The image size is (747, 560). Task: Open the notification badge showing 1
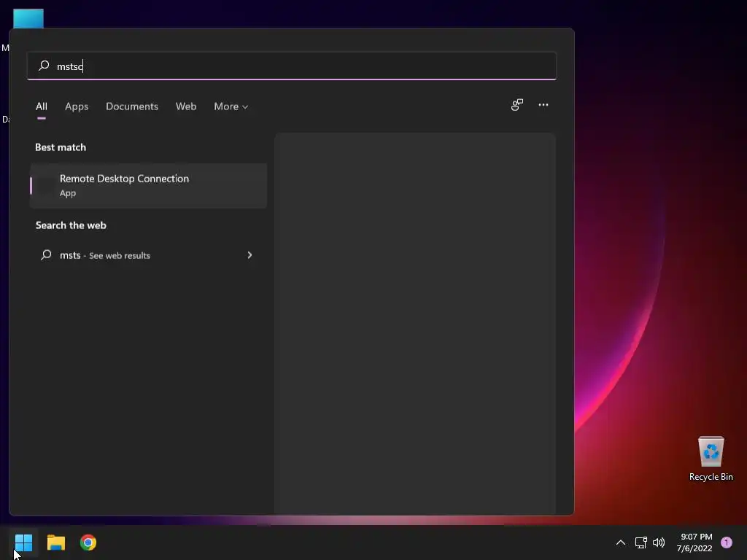[x=727, y=542]
